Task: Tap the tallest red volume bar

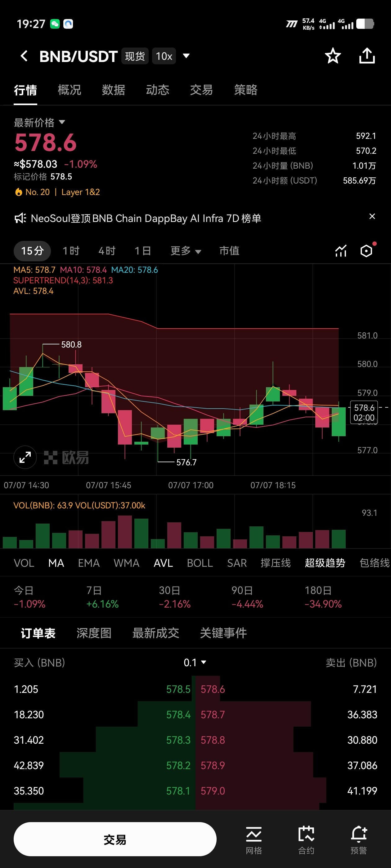Action: (125, 532)
